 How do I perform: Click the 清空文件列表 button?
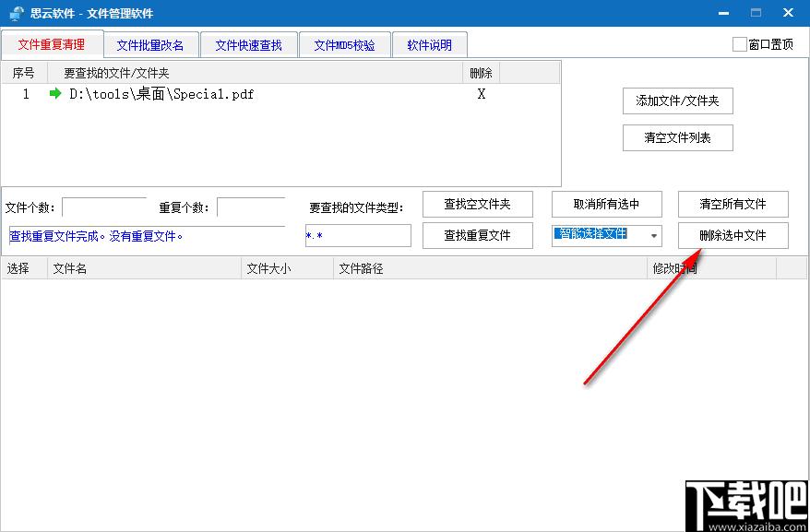tap(677, 138)
